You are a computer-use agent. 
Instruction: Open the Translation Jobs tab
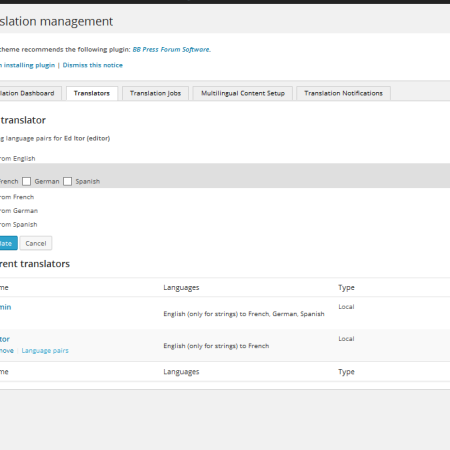(x=155, y=93)
